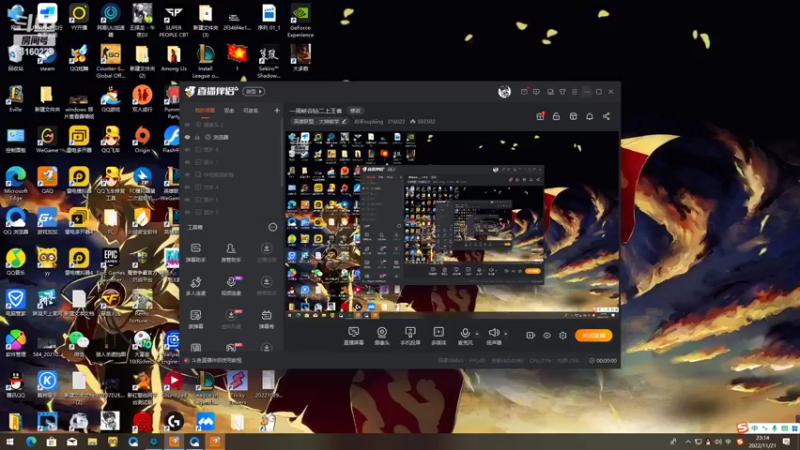Click the record video icon near settings

[530, 335]
